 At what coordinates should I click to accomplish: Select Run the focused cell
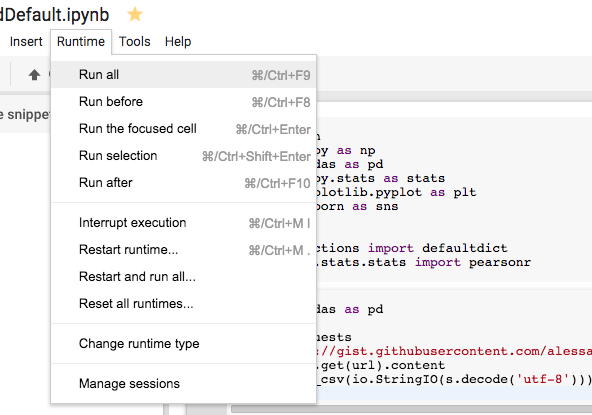point(183,129)
